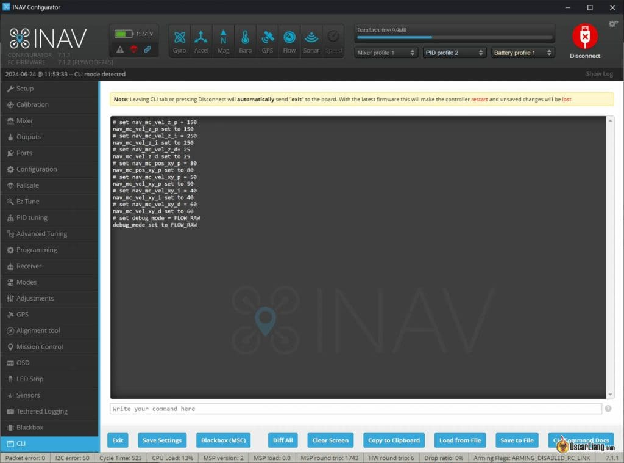Image resolution: width=624 pixels, height=463 pixels.
Task: Open the Battery profile 1 dropdown
Action: point(523,53)
